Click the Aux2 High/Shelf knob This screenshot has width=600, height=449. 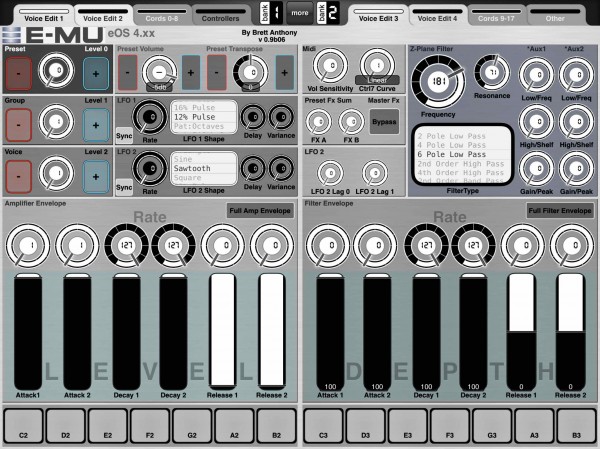[x=576, y=122]
